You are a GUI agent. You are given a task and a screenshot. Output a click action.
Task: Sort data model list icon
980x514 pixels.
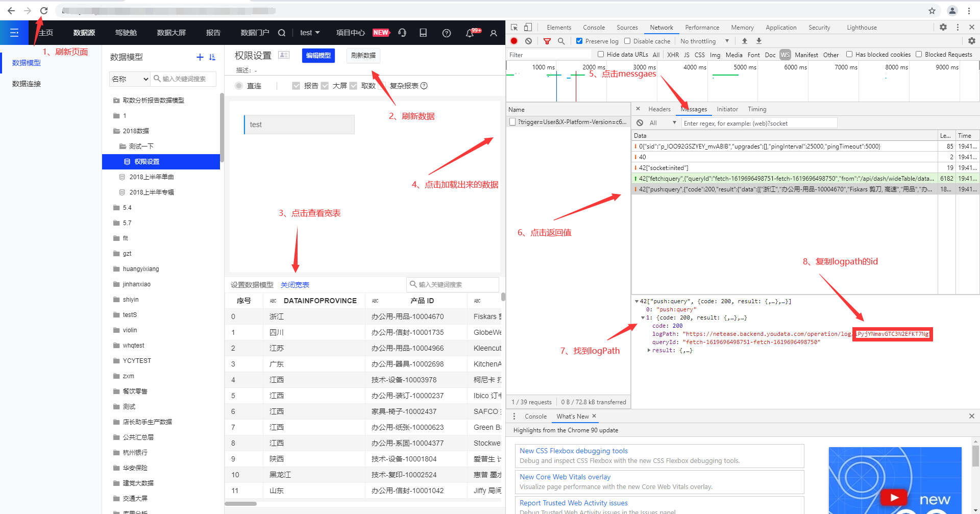(212, 57)
